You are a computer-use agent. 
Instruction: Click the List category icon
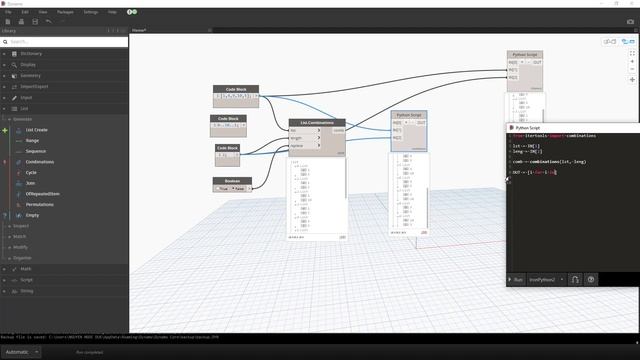click(x=14, y=109)
